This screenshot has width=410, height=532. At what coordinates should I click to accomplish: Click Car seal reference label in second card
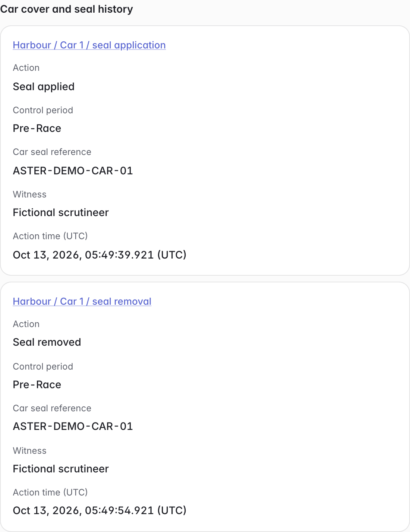[x=52, y=408]
